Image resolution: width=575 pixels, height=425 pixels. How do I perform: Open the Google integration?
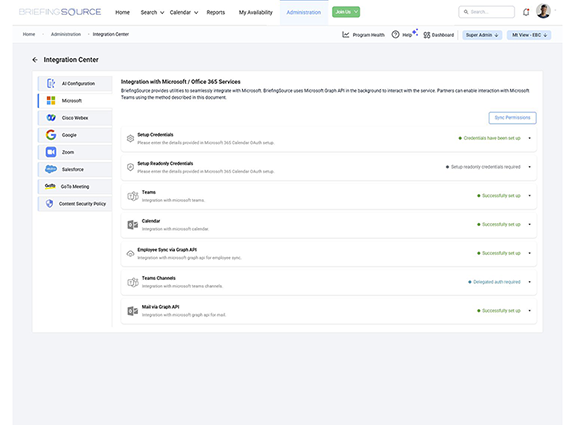pos(75,135)
